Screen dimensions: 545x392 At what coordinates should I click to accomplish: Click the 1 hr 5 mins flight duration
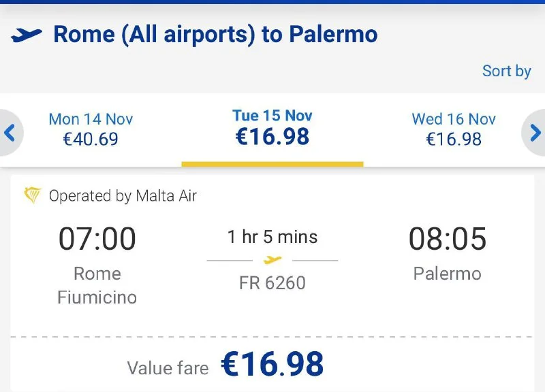[272, 237]
